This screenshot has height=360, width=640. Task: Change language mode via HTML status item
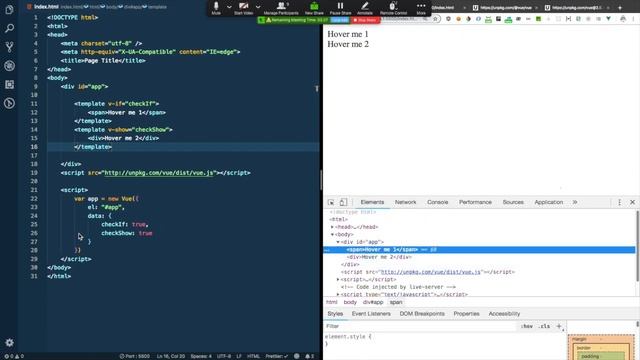pyautogui.click(x=253, y=356)
